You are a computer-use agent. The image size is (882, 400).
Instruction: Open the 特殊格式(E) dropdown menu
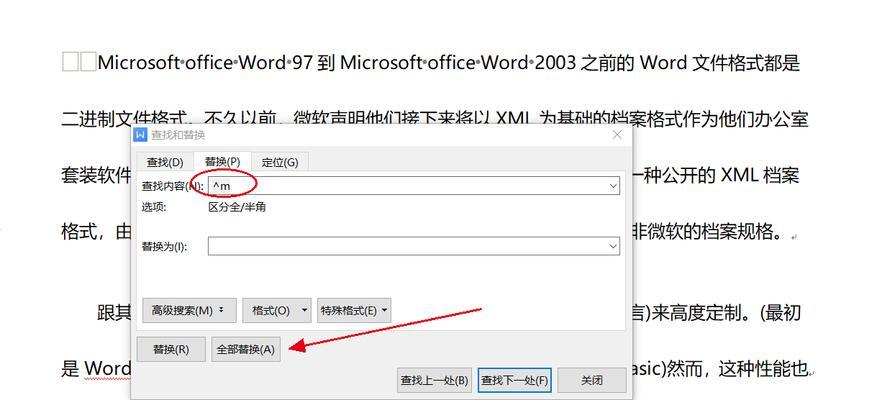[x=354, y=311]
